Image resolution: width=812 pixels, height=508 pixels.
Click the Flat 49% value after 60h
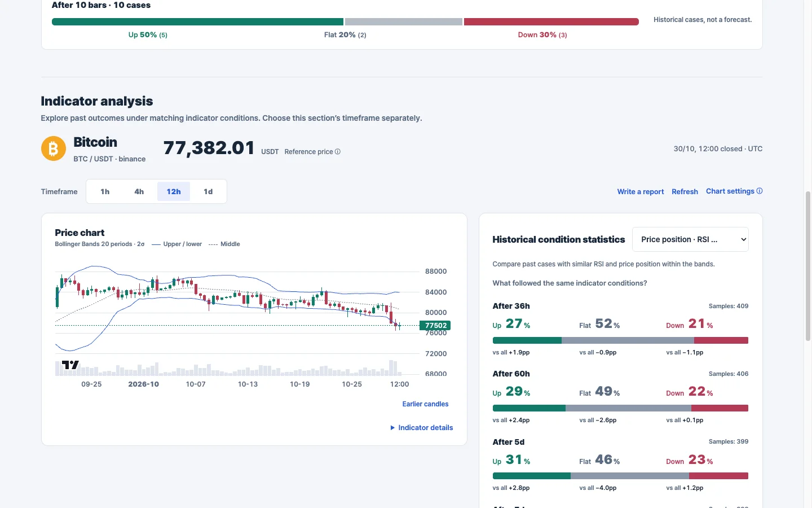pos(599,392)
